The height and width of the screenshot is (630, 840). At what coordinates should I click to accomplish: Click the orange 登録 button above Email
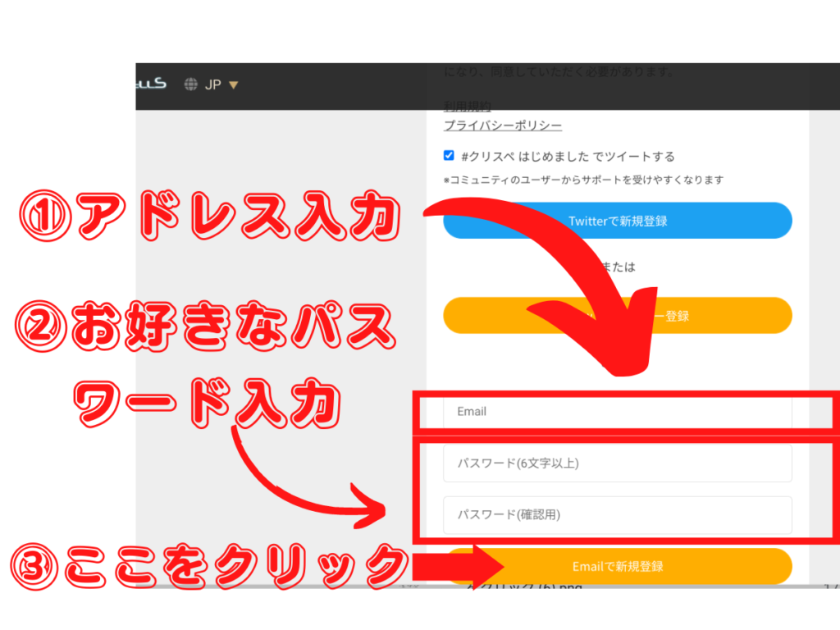pyautogui.click(x=617, y=316)
